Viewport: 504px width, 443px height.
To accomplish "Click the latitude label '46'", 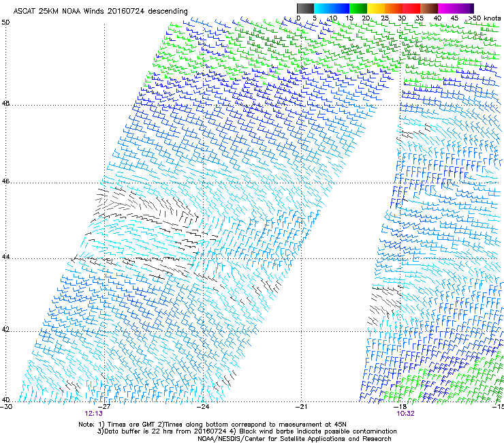I will coord(5,181).
